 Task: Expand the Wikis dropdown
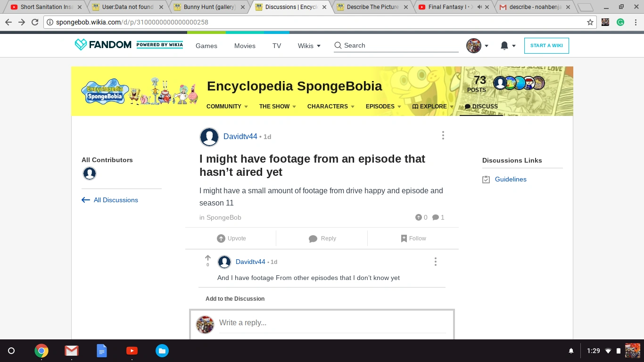[x=309, y=46]
